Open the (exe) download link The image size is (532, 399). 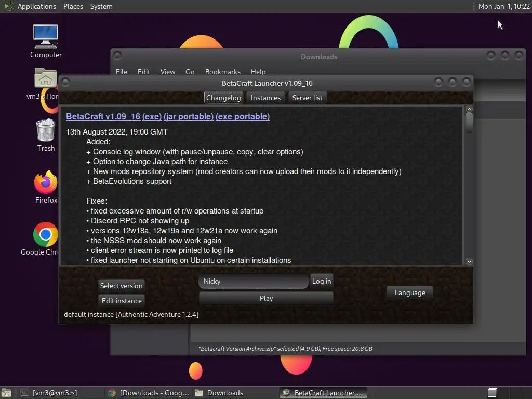152,116
